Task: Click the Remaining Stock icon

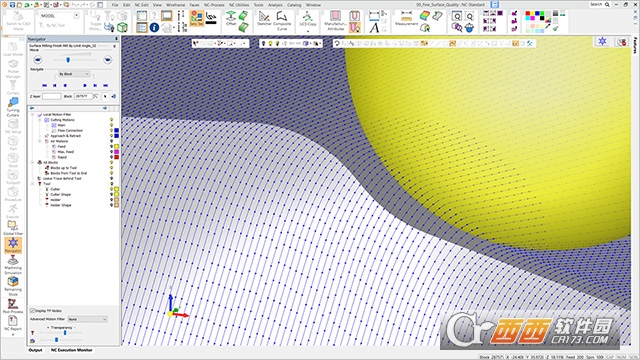Action: pos(13,285)
